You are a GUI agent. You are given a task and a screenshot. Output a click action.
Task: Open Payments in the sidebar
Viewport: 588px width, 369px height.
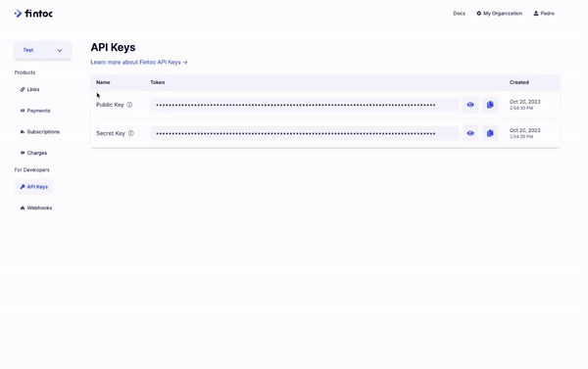pyautogui.click(x=35, y=111)
